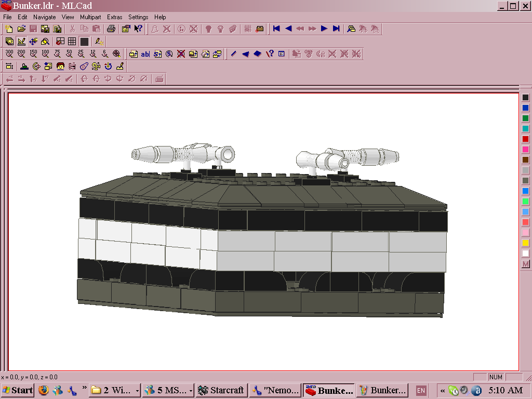532x399 pixels.
Task: Add a part with the brick-folder icon
Action: [134, 54]
